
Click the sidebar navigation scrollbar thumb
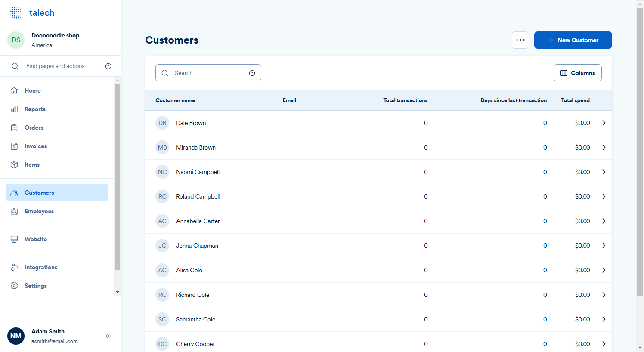click(x=117, y=177)
